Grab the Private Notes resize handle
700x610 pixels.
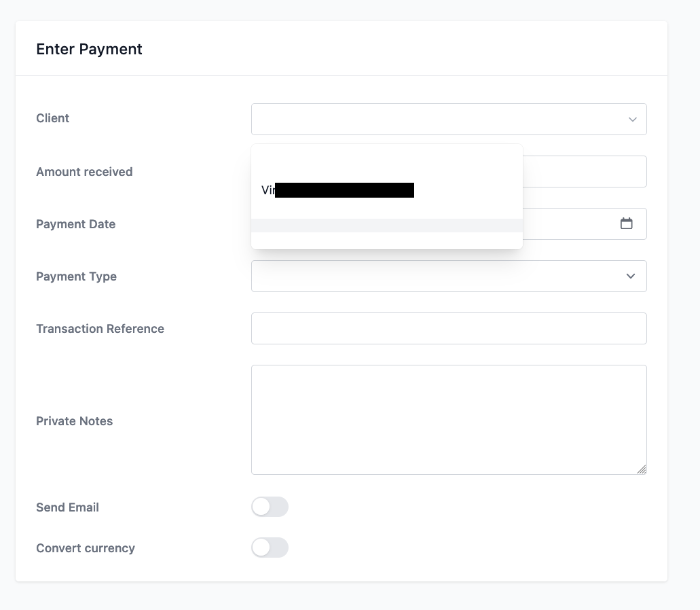[x=642, y=469]
